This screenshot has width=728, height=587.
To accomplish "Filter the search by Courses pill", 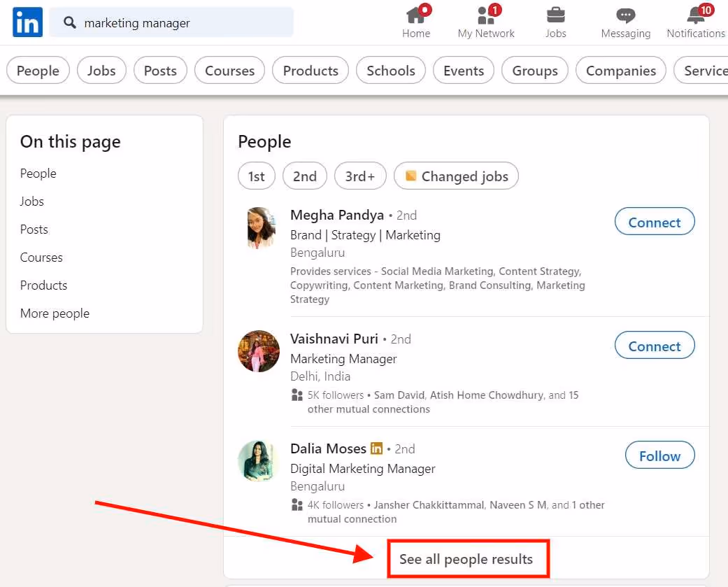I will [x=230, y=71].
